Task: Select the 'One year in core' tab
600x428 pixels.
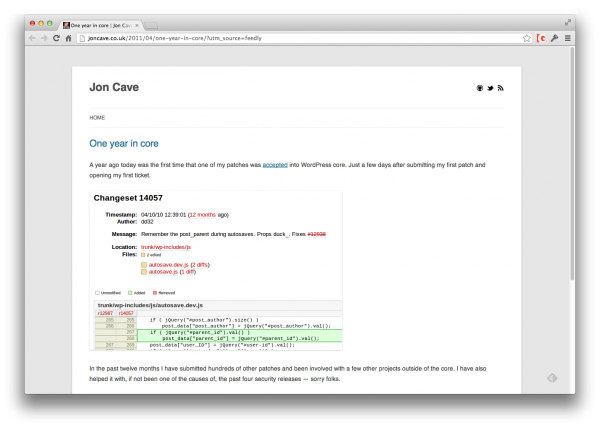Action: pyautogui.click(x=101, y=25)
